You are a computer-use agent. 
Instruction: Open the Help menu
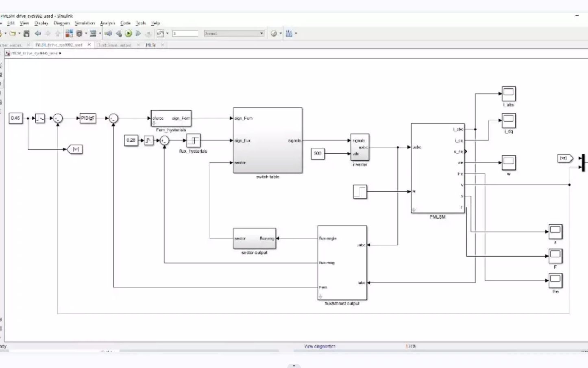point(155,23)
